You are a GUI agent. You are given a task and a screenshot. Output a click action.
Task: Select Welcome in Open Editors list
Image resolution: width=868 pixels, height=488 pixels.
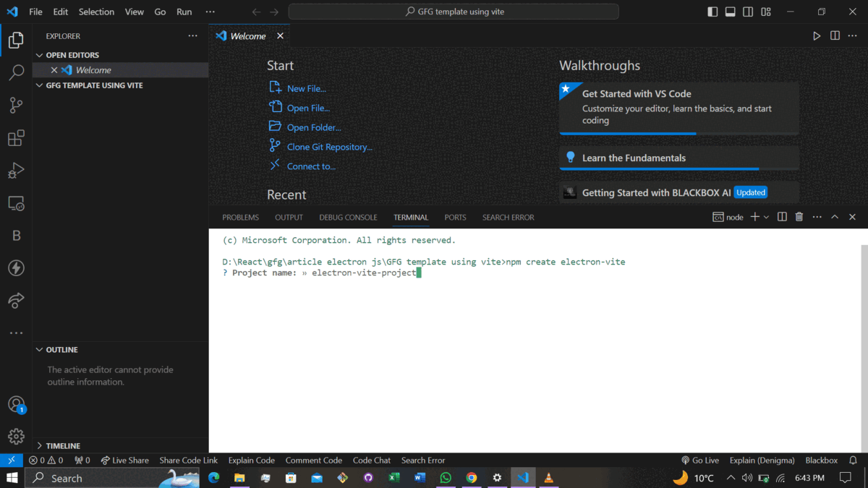click(120, 70)
